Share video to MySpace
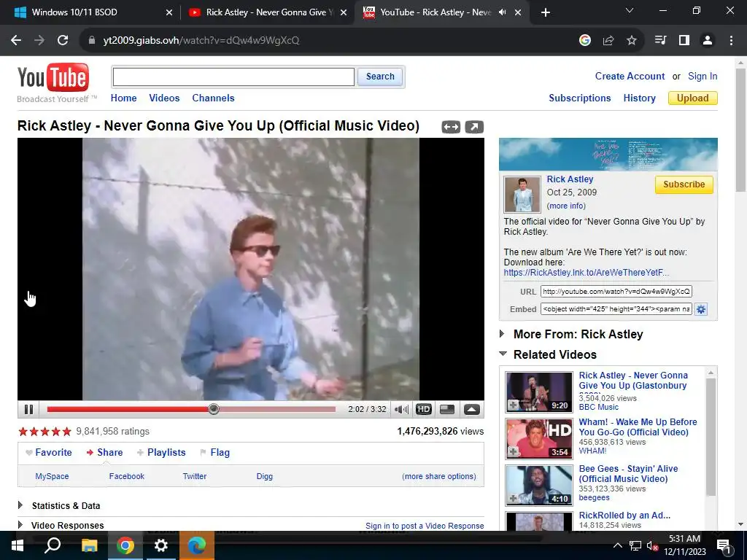 coord(52,476)
